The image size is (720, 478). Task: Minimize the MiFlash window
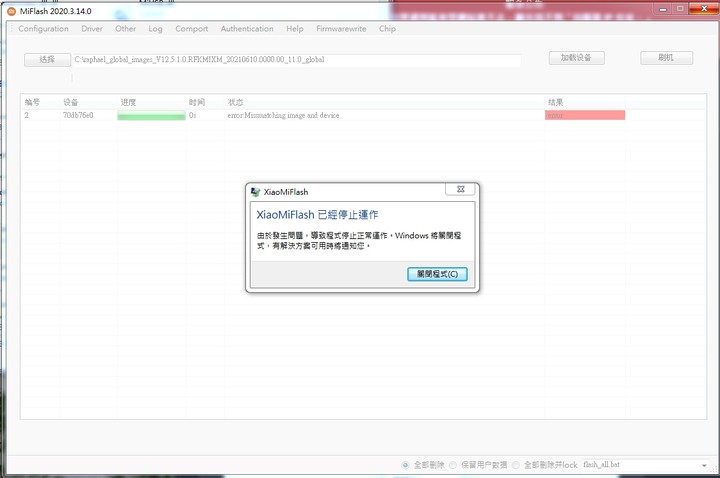pyautogui.click(x=663, y=9)
